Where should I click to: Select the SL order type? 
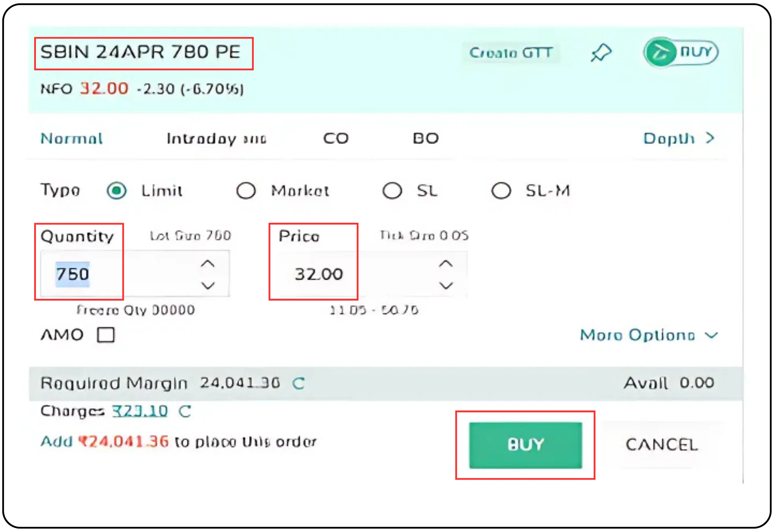click(393, 191)
